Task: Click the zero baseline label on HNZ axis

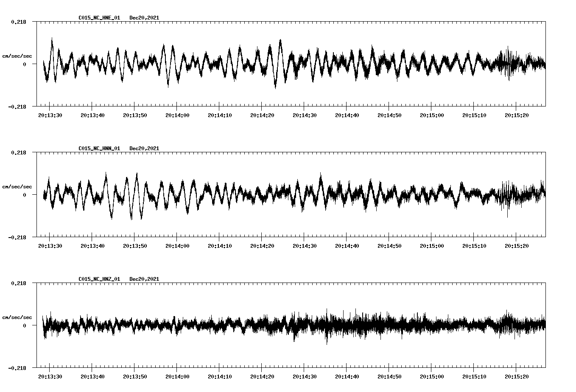Action: 24,325
